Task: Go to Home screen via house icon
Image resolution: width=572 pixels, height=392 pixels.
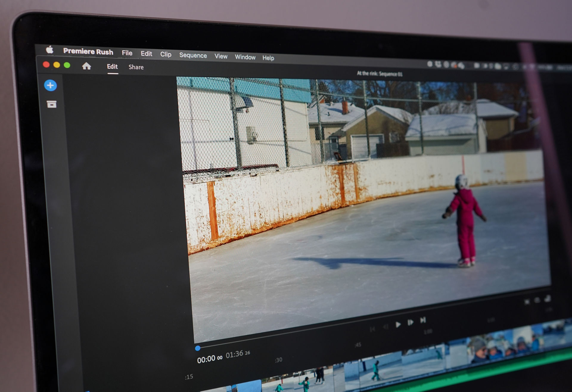Action: [x=86, y=66]
